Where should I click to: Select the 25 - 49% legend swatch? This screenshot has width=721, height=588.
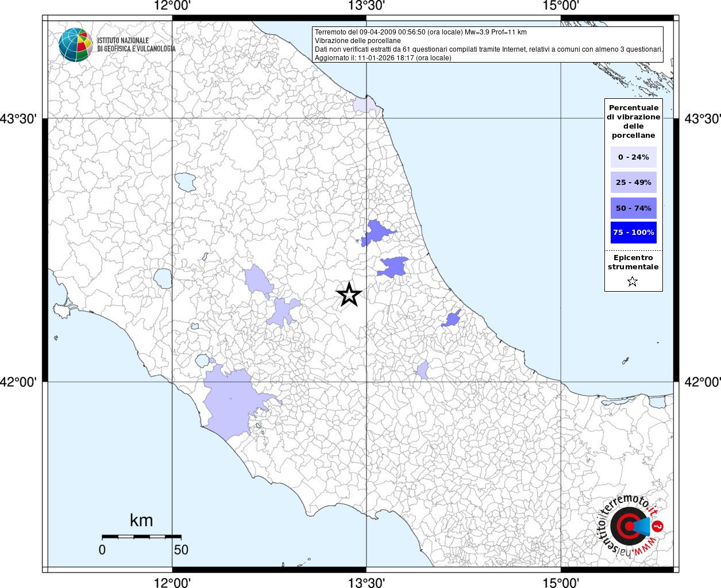633,183
